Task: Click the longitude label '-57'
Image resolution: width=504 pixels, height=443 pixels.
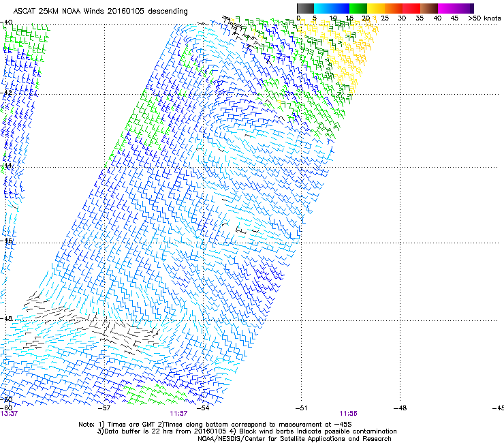Action: [x=104, y=408]
